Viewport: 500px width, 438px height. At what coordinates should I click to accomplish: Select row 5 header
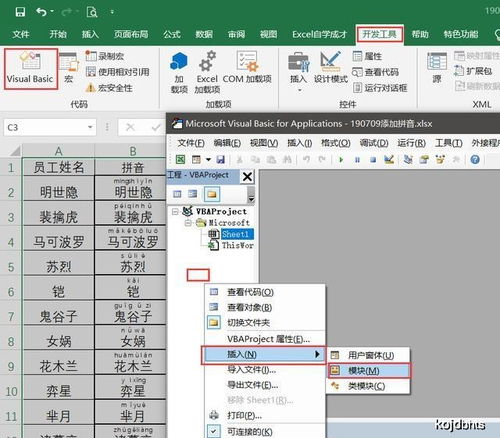11,267
